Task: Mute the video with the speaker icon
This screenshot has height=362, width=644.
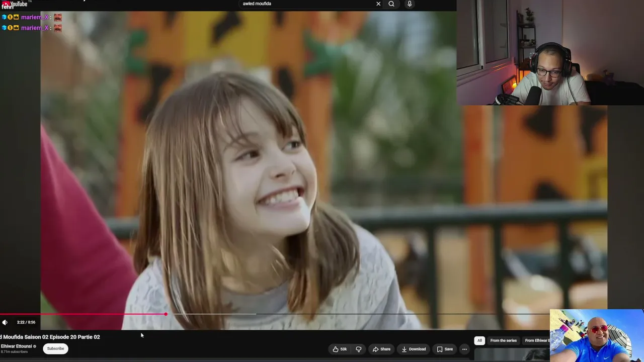Action: coord(5,322)
